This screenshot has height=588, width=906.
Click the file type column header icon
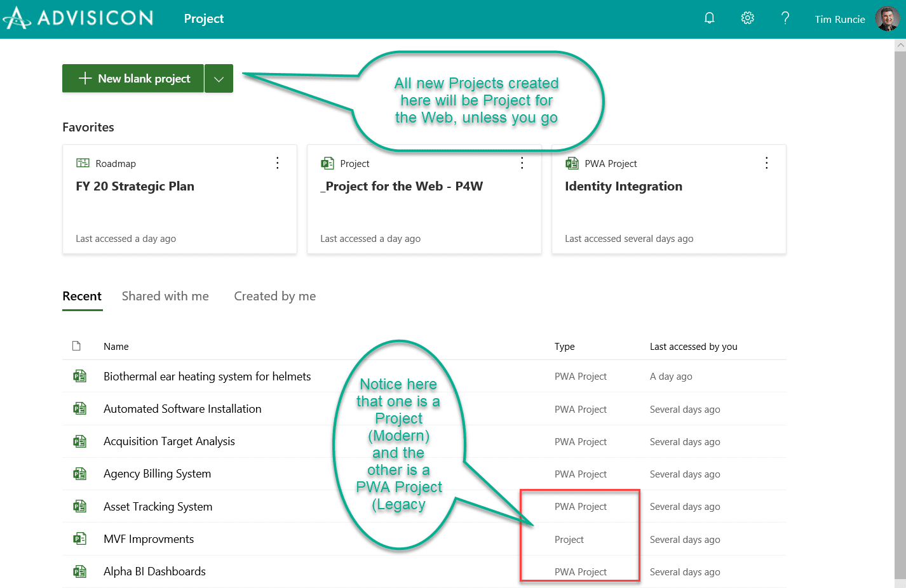77,346
